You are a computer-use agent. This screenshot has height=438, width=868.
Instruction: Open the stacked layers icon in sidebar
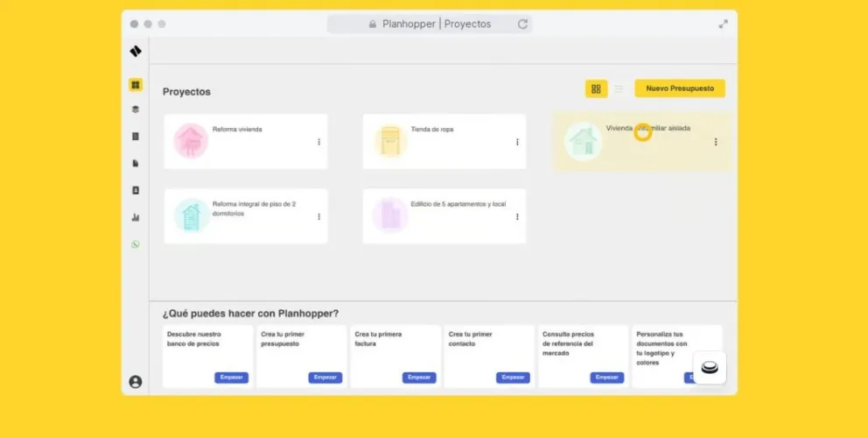(x=136, y=109)
